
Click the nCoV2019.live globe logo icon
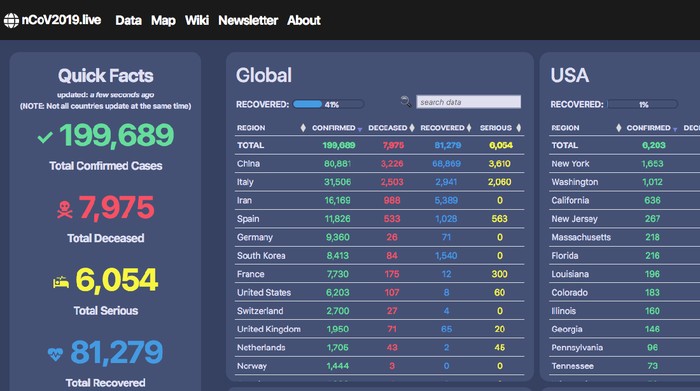[11, 21]
